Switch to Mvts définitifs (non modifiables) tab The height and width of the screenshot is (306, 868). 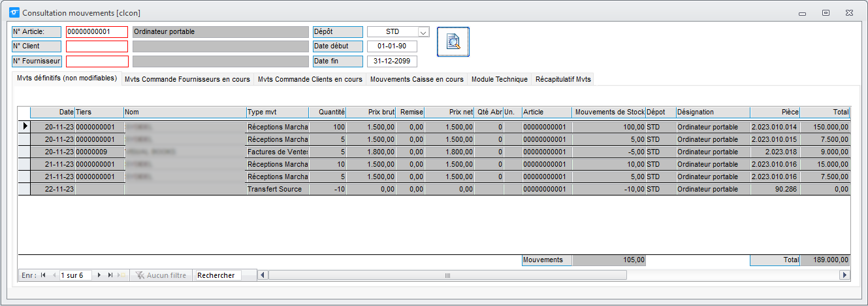(x=68, y=78)
